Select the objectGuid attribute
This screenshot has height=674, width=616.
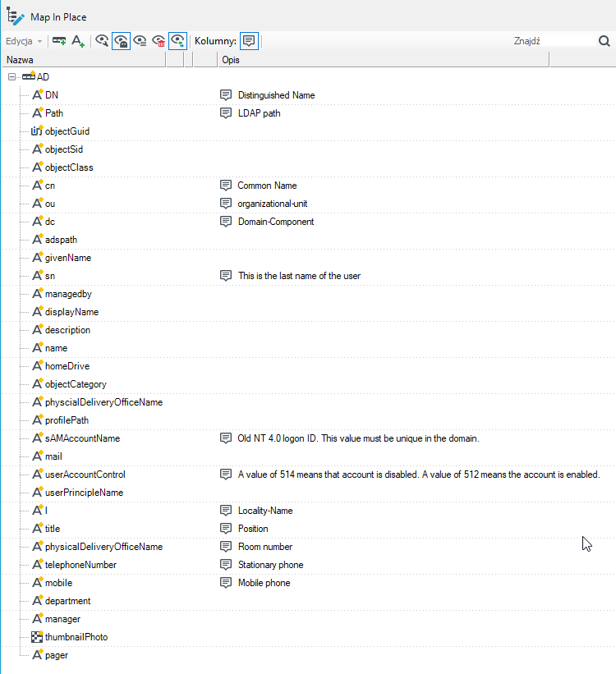pos(67,131)
